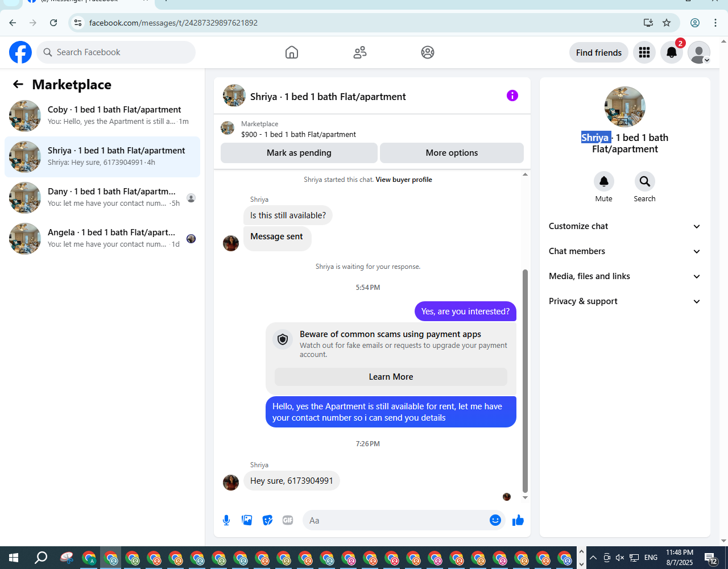Open the Friends icon in top navigation

360,52
